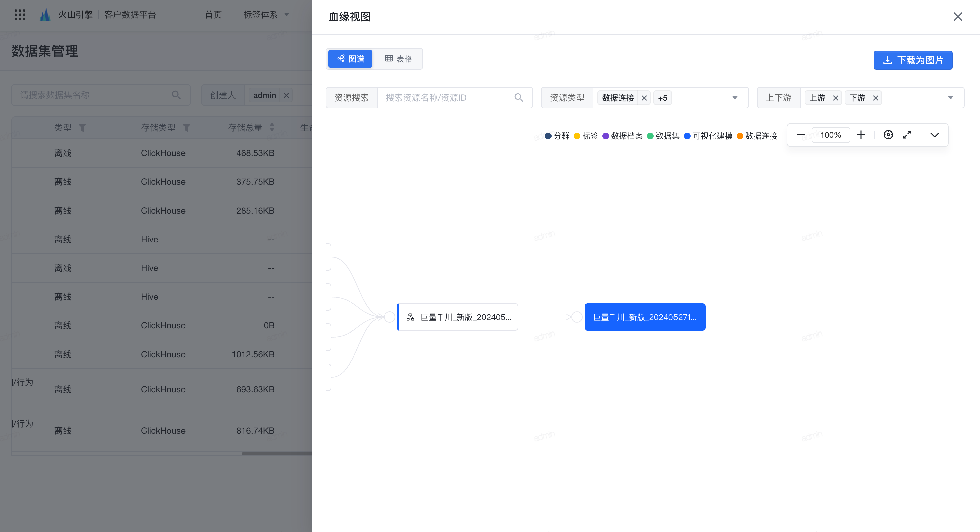Screen dimensions: 980x532
Task: Close the lineage view panel
Action: [958, 17]
